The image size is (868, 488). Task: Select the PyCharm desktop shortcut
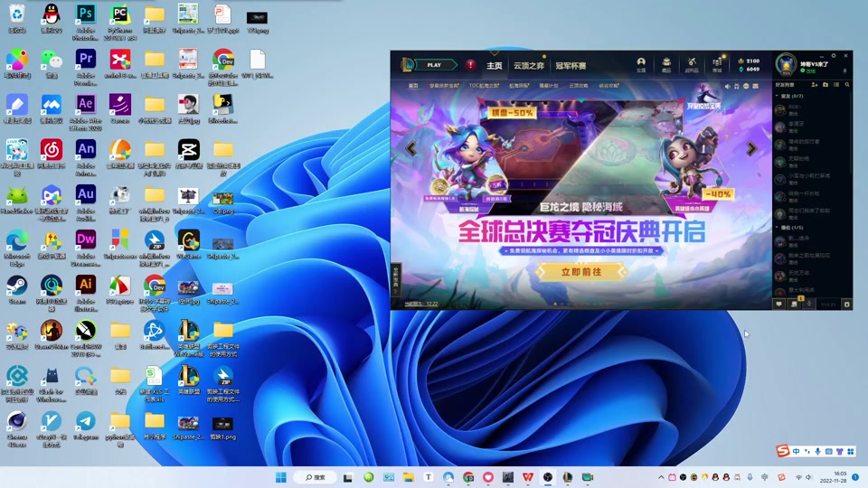(119, 22)
